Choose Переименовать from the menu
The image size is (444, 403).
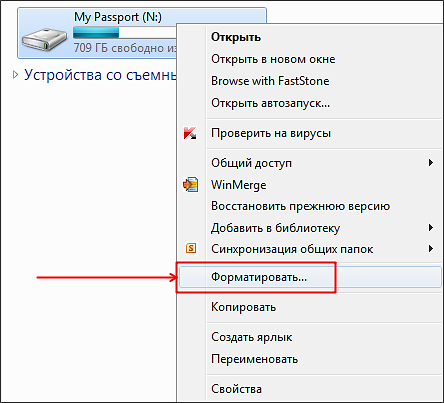(255, 359)
